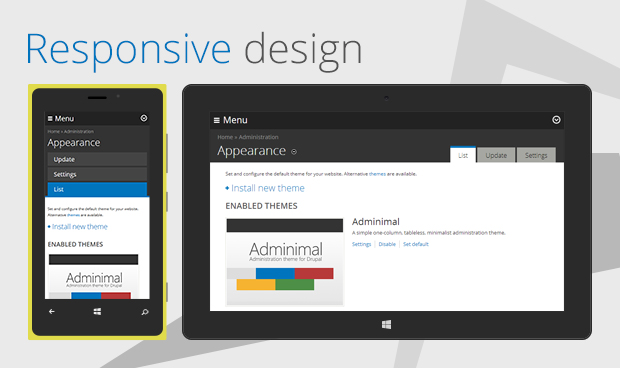Click the Adminimal theme screenshot on phone
620x368 pixels.
pos(94,276)
